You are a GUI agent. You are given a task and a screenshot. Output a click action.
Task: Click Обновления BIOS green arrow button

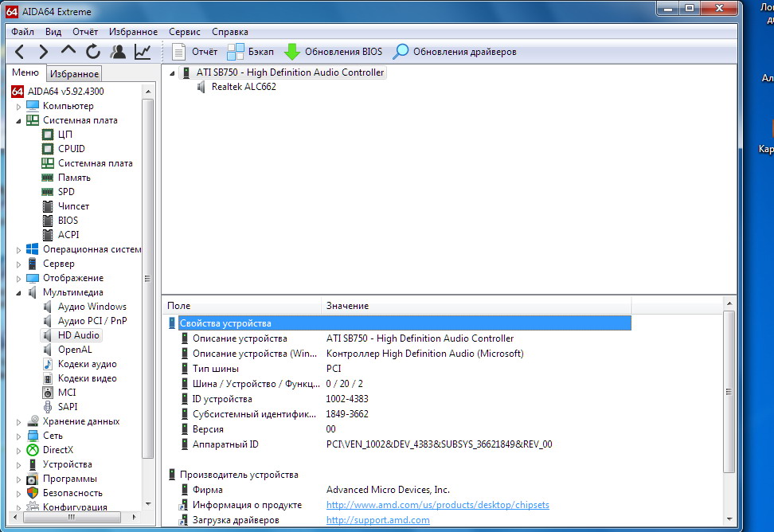333,51
